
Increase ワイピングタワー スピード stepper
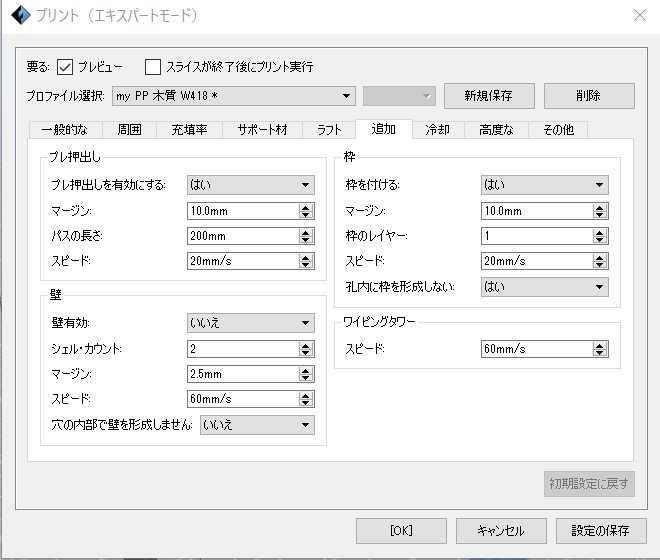point(600,345)
